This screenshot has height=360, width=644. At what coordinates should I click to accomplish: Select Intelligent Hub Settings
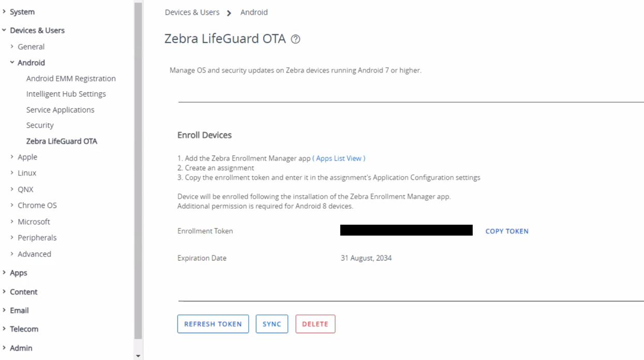[x=66, y=94]
